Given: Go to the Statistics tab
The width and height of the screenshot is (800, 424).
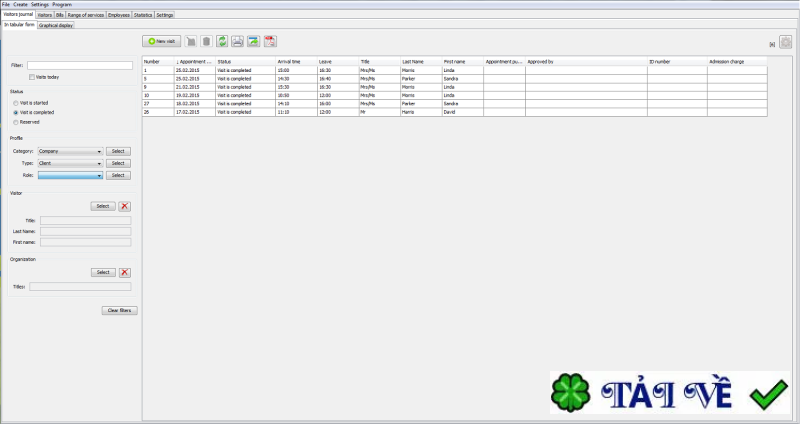Looking at the screenshot, I should tap(143, 15).
